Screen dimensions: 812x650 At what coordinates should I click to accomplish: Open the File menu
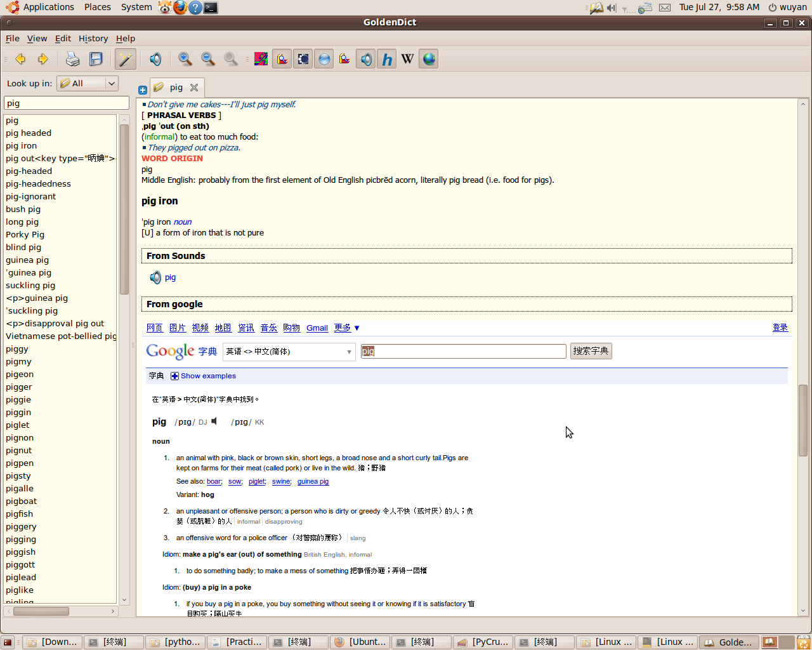click(13, 38)
